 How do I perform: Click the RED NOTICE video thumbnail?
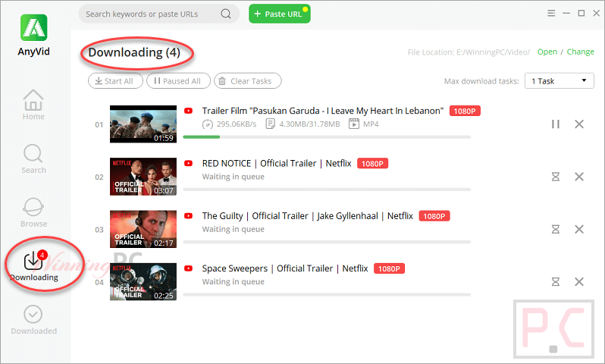[143, 177]
